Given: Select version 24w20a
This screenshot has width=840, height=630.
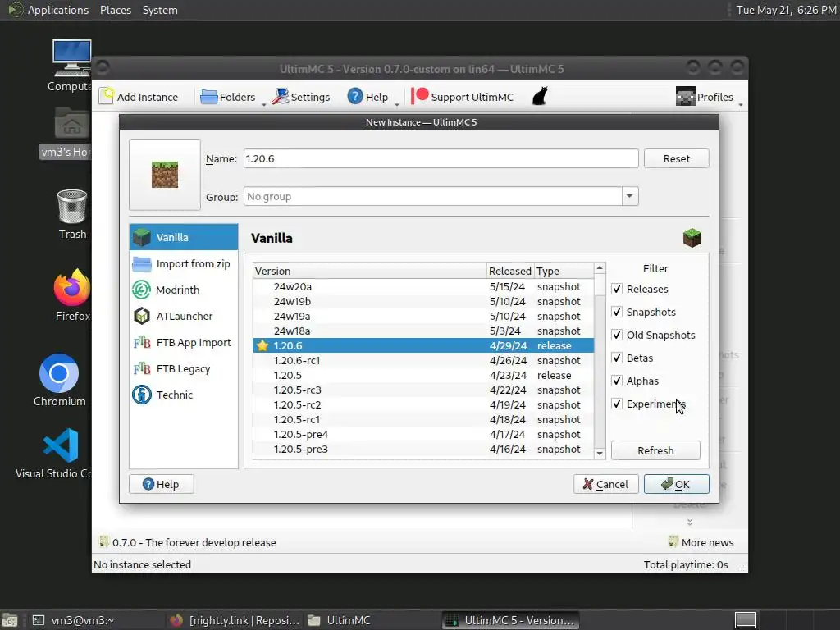Looking at the screenshot, I should 423,286.
